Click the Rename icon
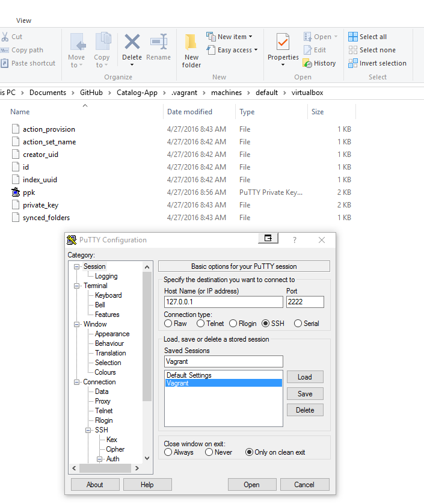 coord(159,41)
